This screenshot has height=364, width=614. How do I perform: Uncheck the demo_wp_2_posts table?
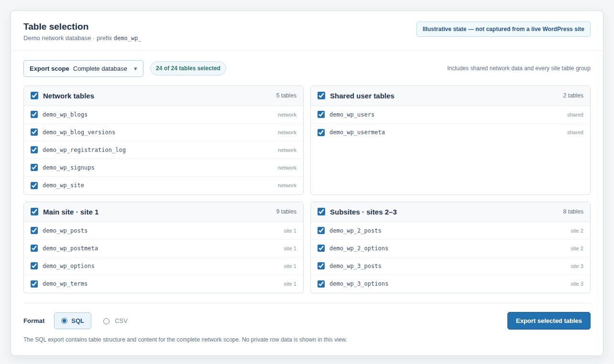[x=321, y=231]
